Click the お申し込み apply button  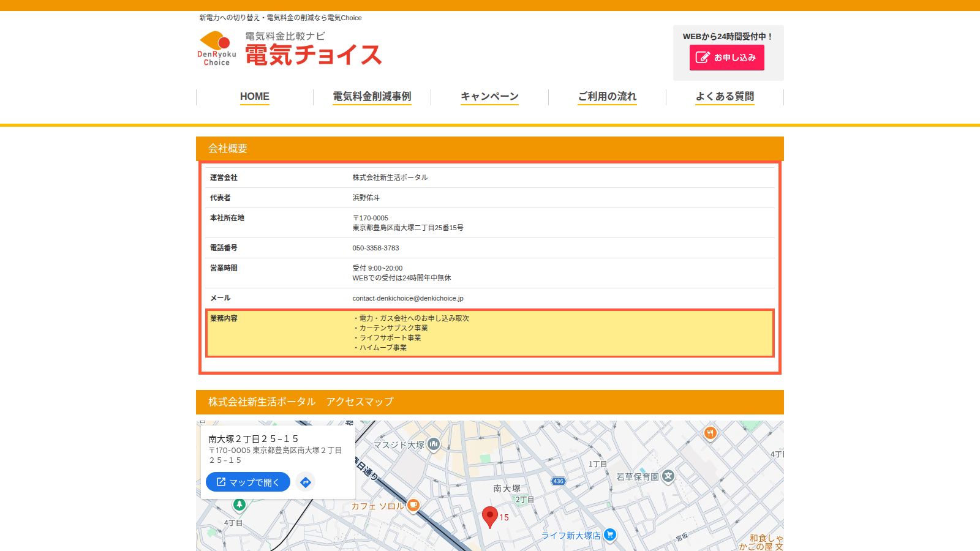726,58
